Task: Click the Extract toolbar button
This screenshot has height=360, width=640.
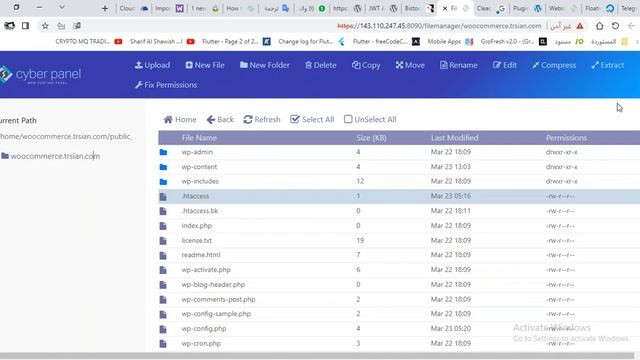Action: (608, 65)
